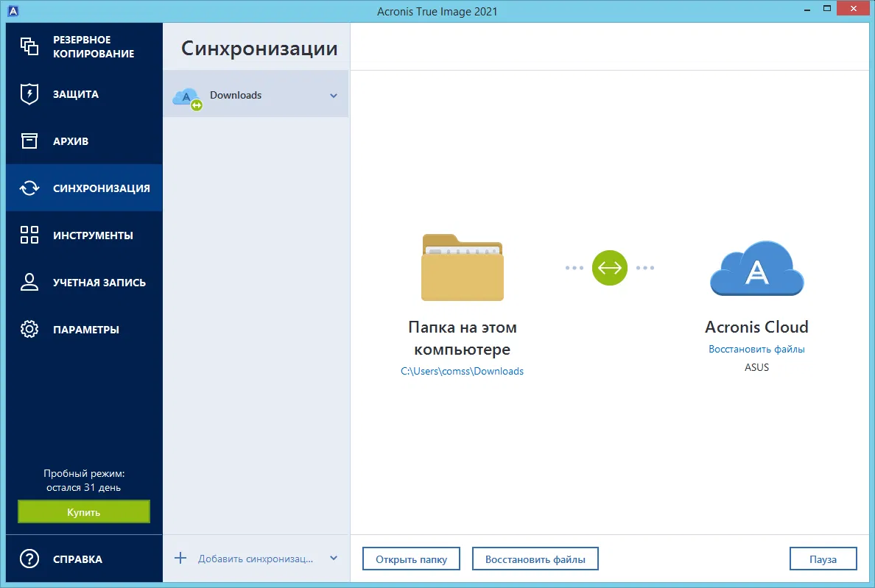Click Добавить синхронизацию link

point(256,559)
